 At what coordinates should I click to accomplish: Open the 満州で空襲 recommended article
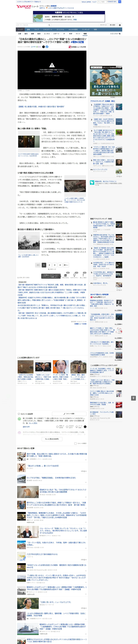[57, 455]
